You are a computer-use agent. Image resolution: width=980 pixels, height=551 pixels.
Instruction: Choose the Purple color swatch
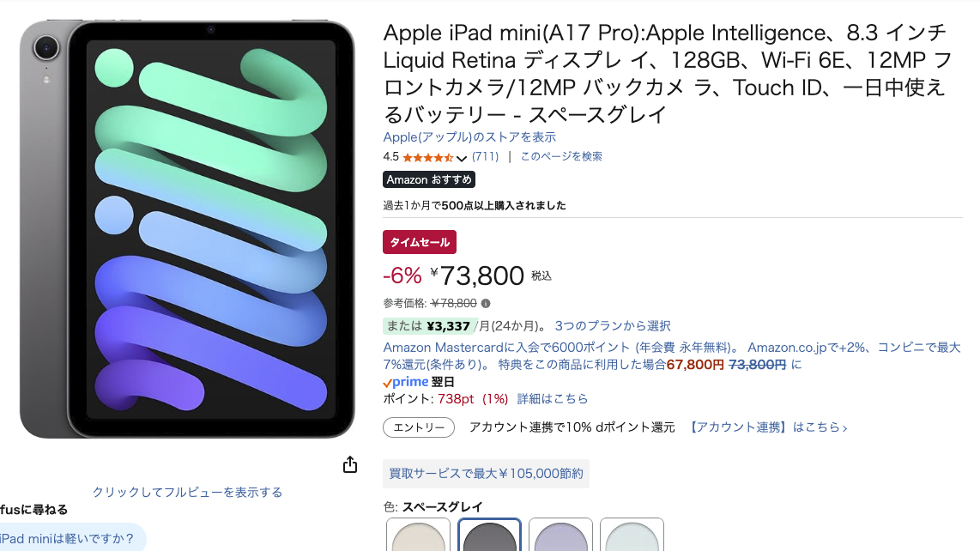point(560,536)
